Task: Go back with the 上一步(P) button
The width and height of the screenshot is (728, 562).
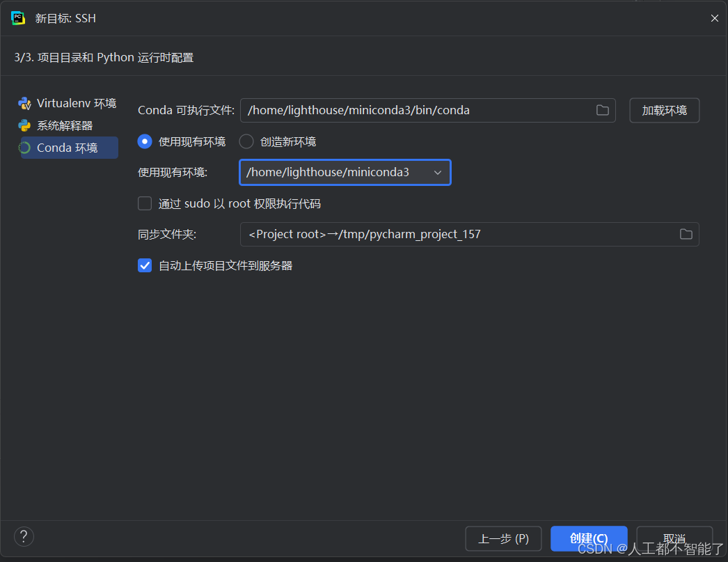Action: [503, 538]
